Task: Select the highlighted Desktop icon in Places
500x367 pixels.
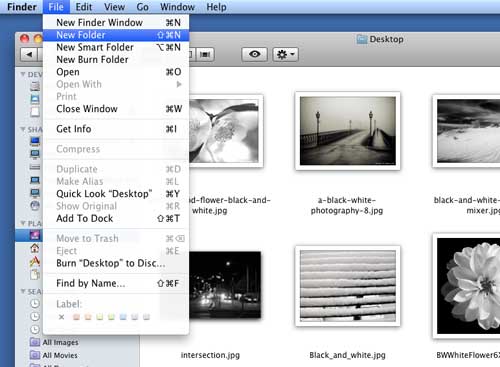Action: pyautogui.click(x=35, y=235)
